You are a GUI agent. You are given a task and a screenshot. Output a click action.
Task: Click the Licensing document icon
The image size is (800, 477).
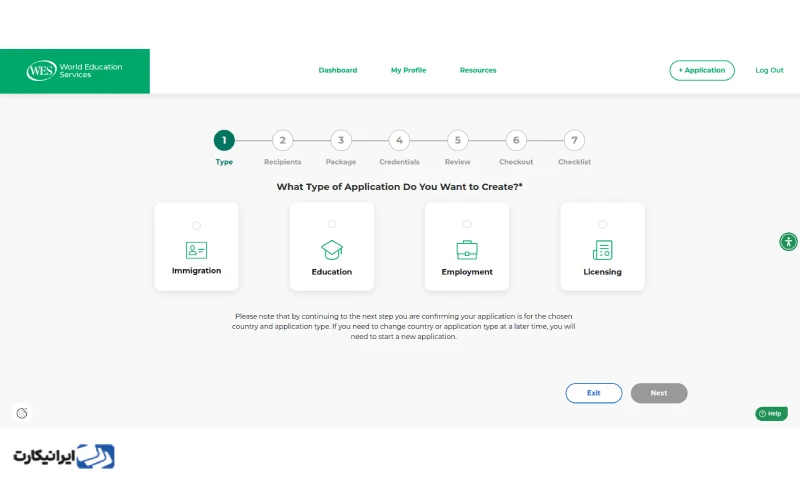click(x=603, y=250)
